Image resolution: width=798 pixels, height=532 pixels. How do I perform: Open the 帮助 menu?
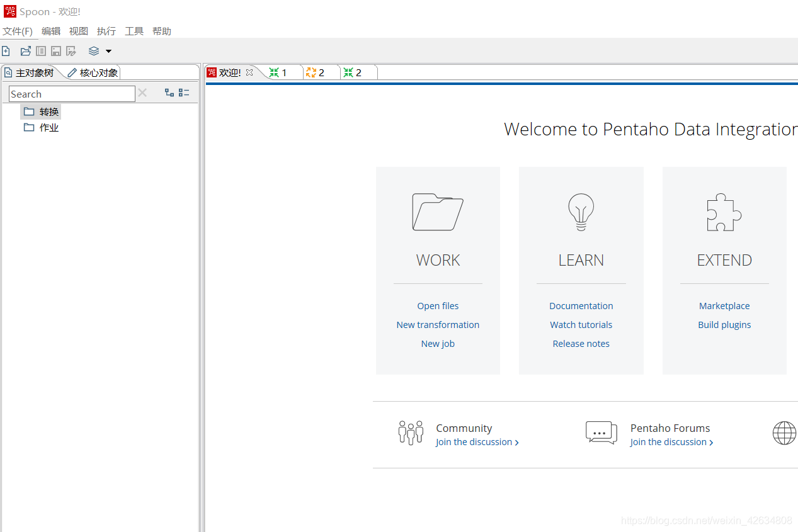pos(162,31)
